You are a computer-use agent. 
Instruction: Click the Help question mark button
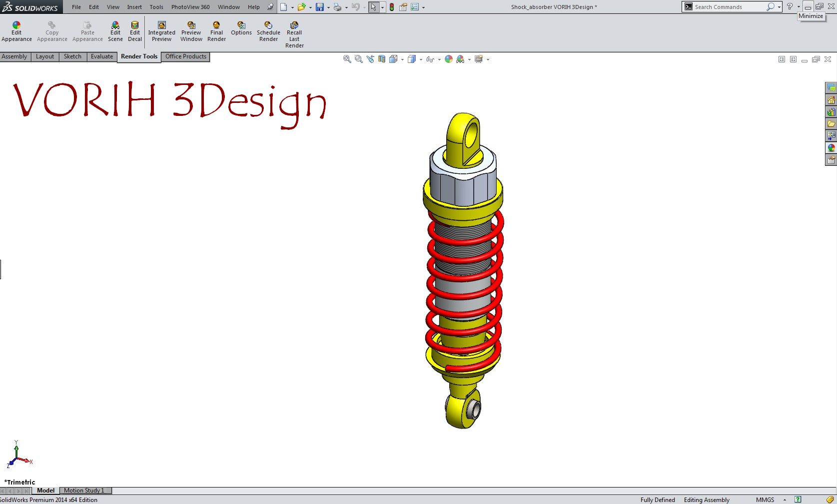[x=790, y=7]
